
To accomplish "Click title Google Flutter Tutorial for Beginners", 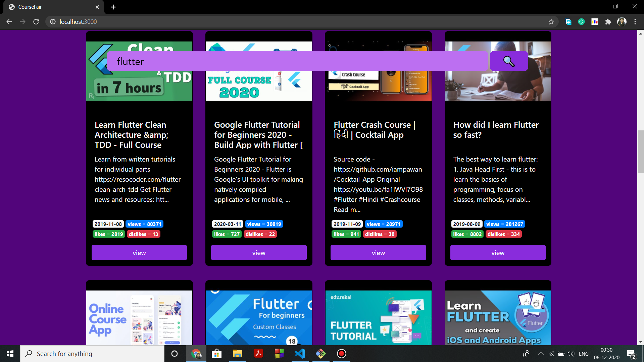I will (258, 135).
